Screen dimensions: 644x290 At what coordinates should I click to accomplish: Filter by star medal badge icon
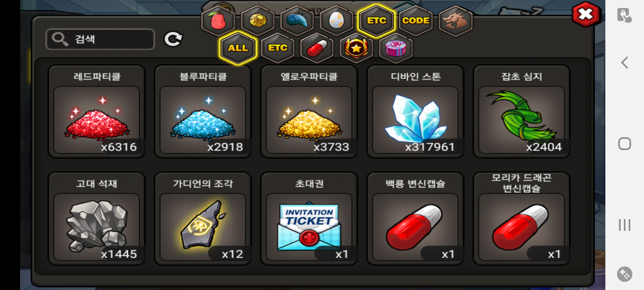[356, 48]
